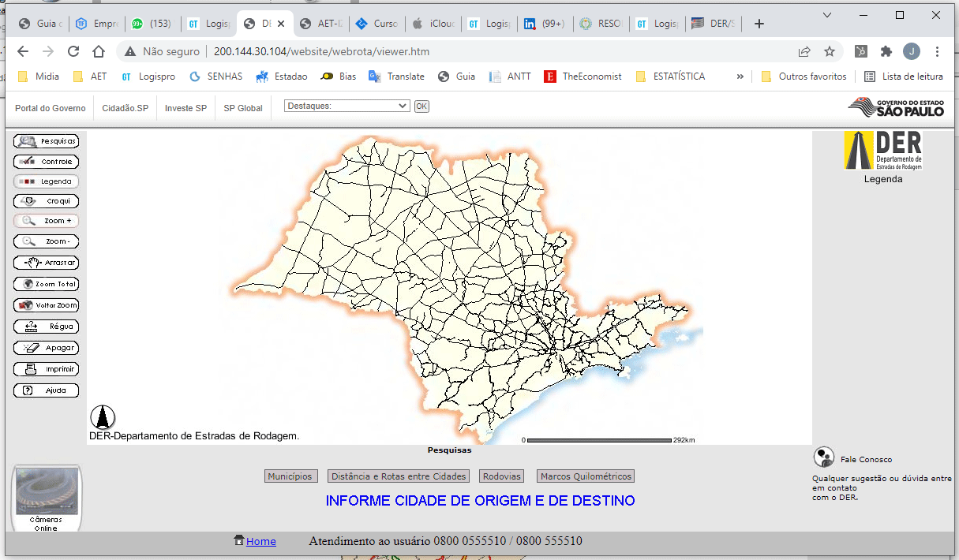The height and width of the screenshot is (560, 959).
Task: Click the Voltar Zoom tool
Action: tap(46, 304)
